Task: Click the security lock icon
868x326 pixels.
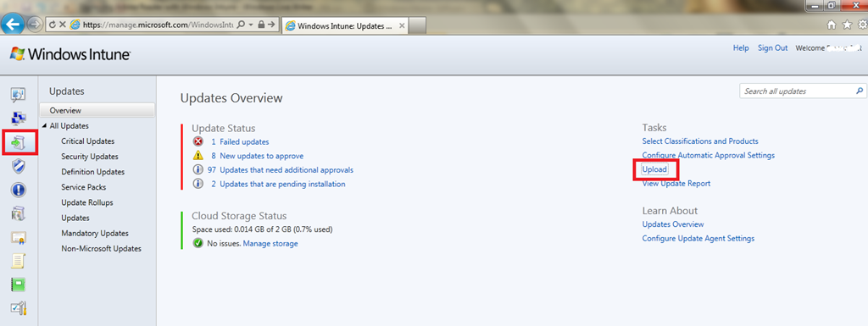Action: point(261,25)
